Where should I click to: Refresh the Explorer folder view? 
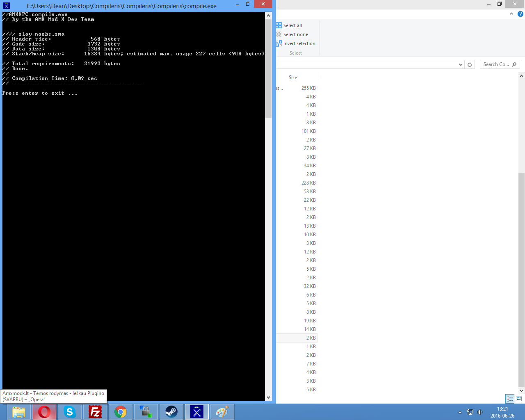[x=470, y=64]
